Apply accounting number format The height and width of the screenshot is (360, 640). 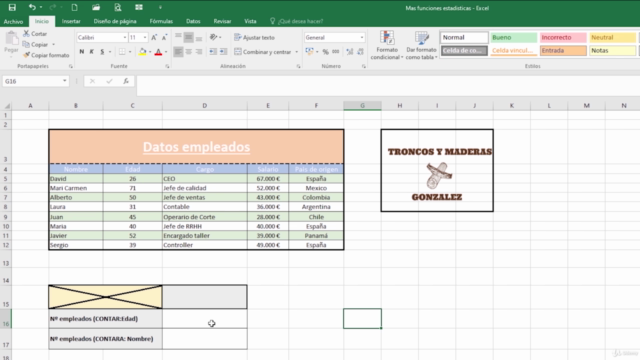click(309, 52)
